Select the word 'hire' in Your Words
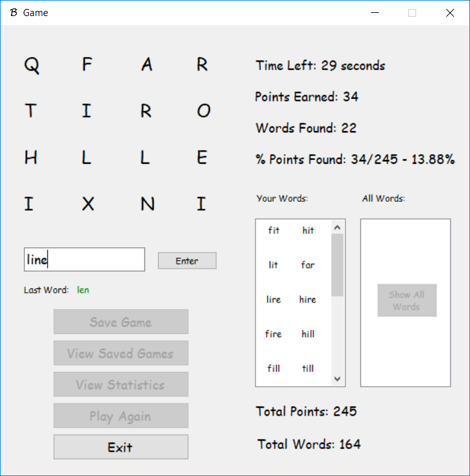 pos(308,299)
